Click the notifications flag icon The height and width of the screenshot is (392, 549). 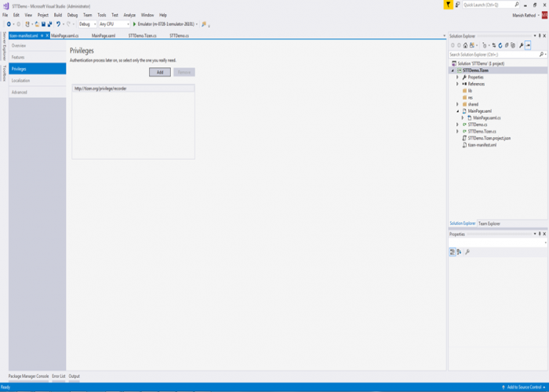tap(448, 5)
